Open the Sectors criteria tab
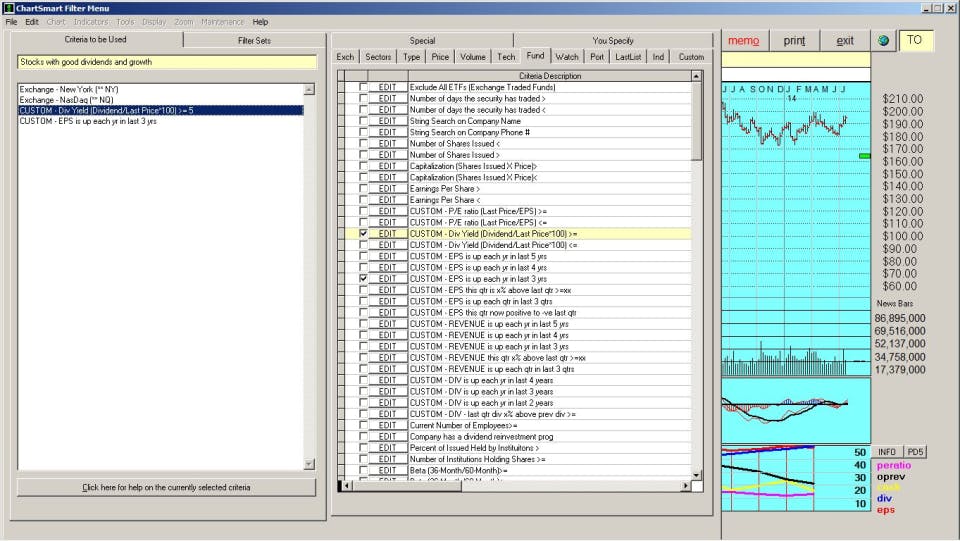Viewport: 960px width, 541px height. pos(378,56)
